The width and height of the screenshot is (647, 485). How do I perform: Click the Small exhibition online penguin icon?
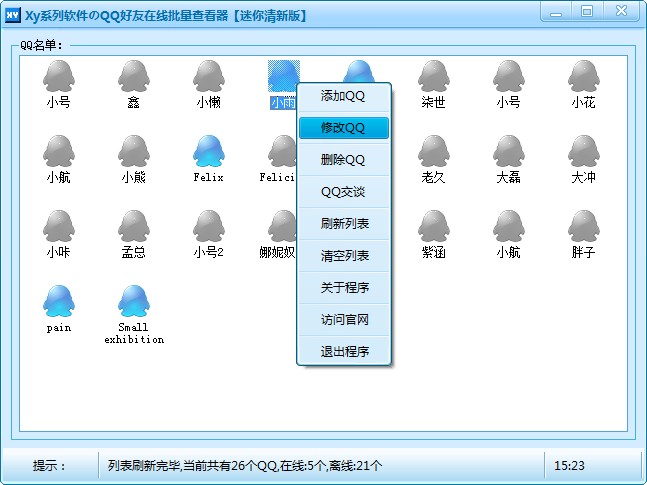(134, 301)
